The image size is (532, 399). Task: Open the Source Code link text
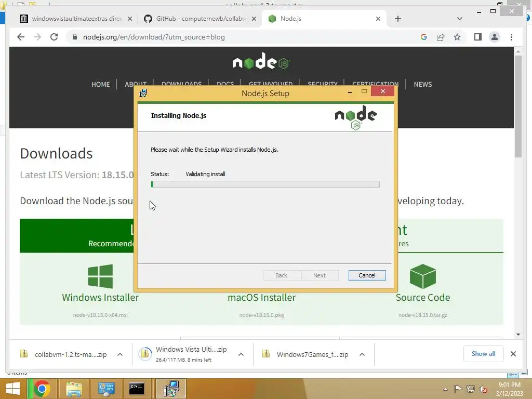tap(423, 297)
